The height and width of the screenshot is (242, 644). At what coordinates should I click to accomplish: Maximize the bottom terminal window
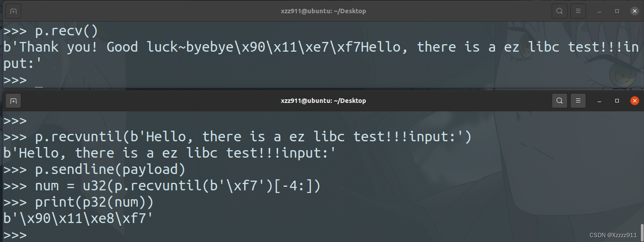coord(617,101)
